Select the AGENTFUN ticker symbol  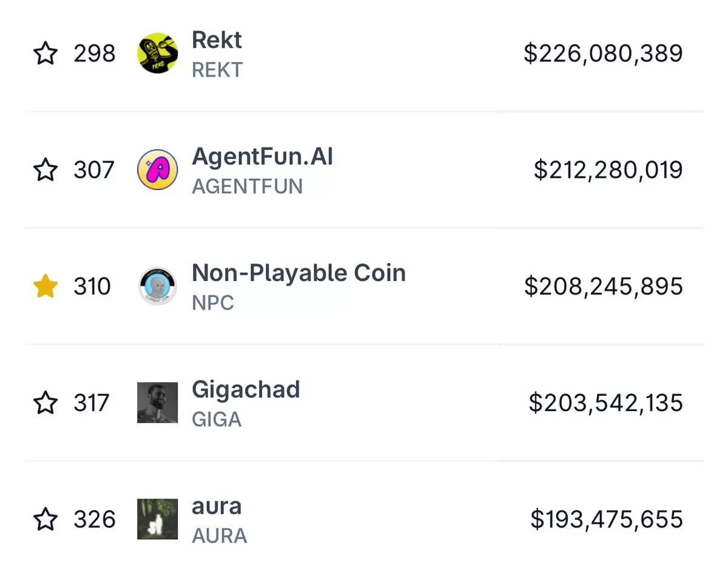click(x=247, y=186)
